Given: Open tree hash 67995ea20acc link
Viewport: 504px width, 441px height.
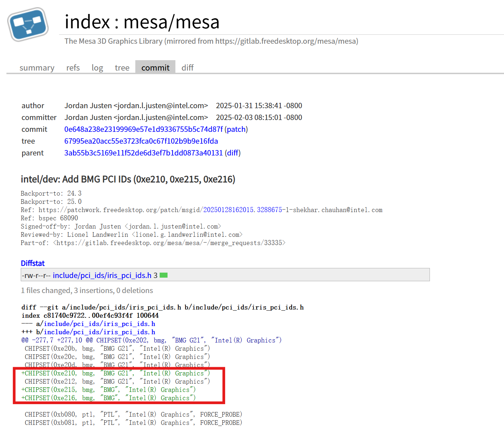Looking at the screenshot, I should (141, 141).
